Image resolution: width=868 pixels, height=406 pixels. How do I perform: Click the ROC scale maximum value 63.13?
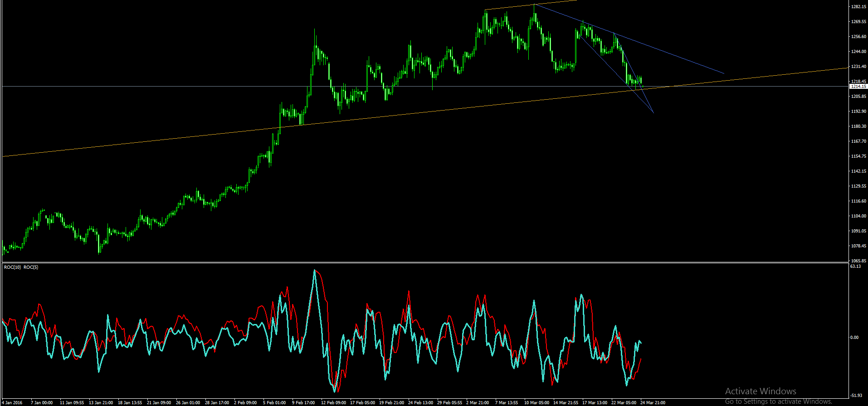click(855, 266)
